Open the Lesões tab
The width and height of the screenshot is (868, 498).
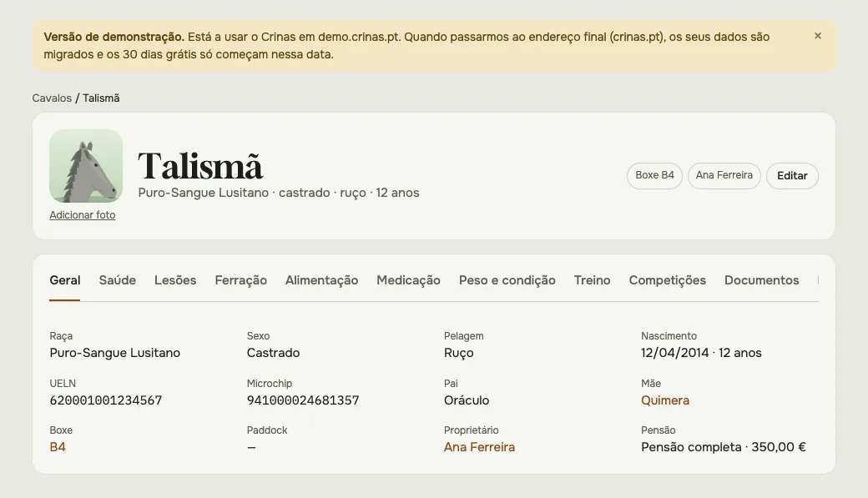pyautogui.click(x=175, y=280)
